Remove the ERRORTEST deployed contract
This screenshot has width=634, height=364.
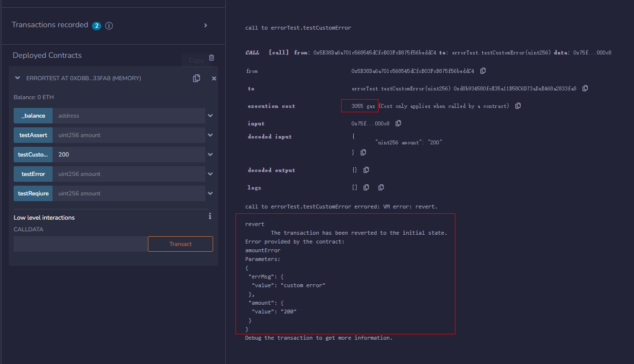click(214, 78)
